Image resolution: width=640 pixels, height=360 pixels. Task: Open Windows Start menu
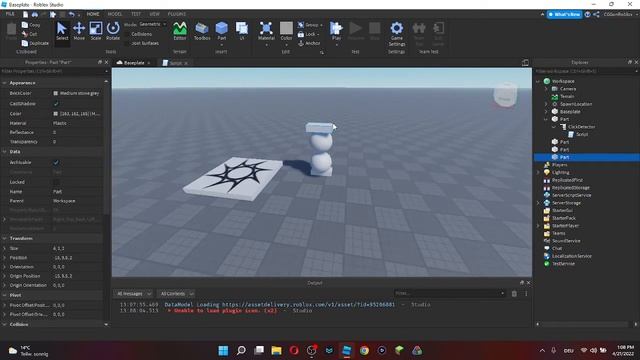pyautogui.click(x=223, y=351)
